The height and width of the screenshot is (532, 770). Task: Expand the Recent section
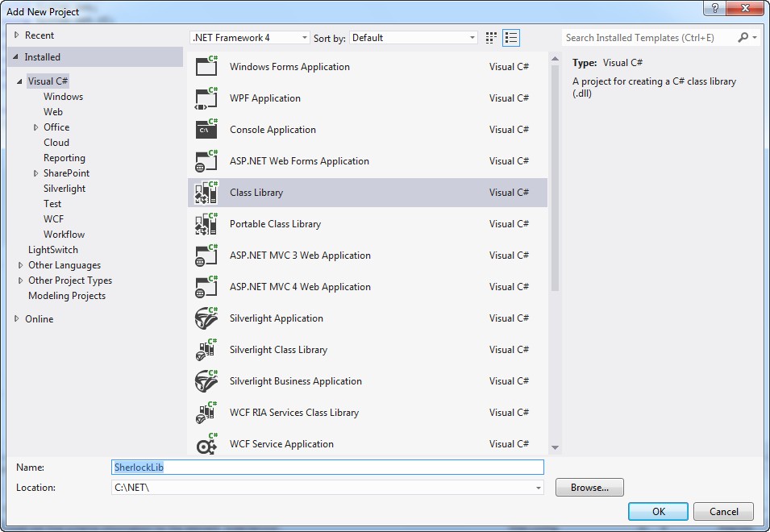16,35
